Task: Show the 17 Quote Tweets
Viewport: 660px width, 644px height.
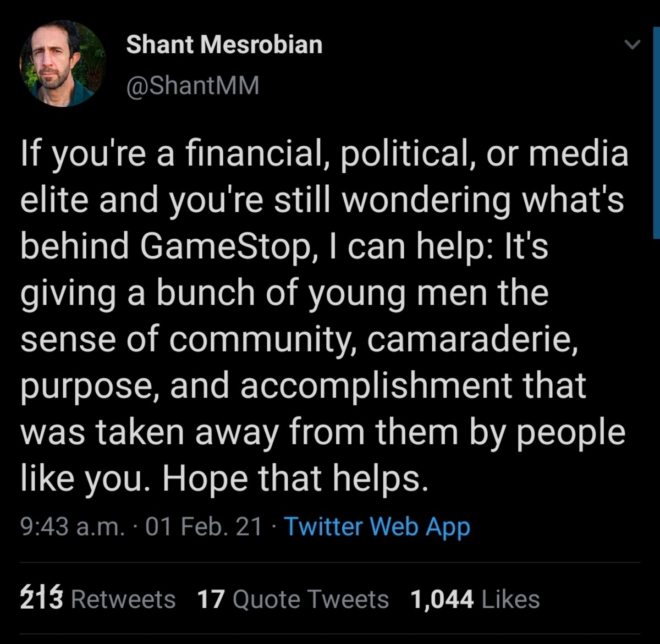Action: [x=293, y=599]
